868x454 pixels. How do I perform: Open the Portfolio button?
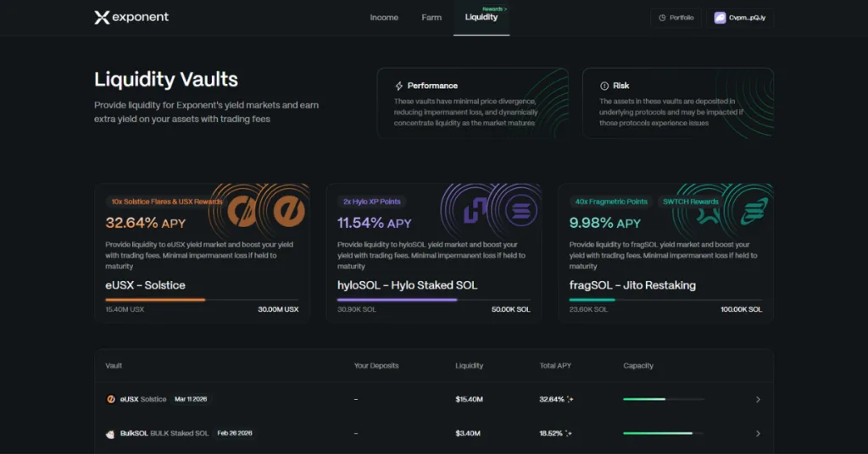click(675, 18)
